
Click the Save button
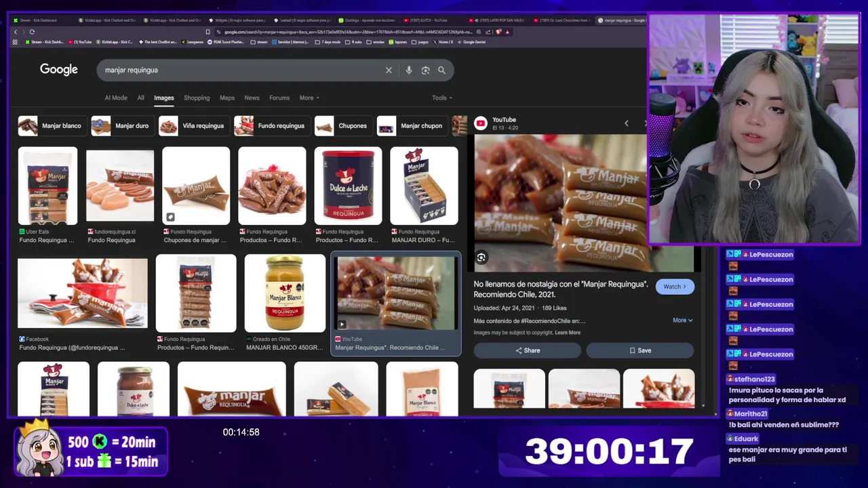(x=639, y=350)
